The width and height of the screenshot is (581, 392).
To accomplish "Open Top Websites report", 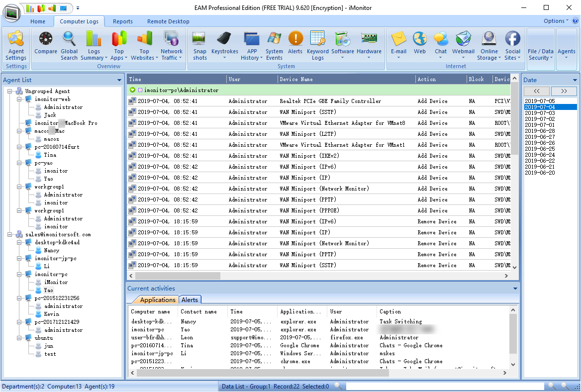I will click(x=145, y=46).
